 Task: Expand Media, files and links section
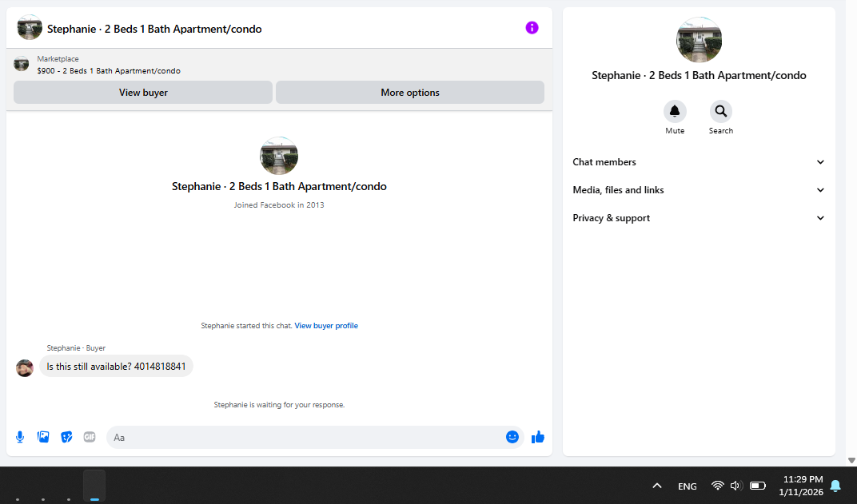pos(699,190)
